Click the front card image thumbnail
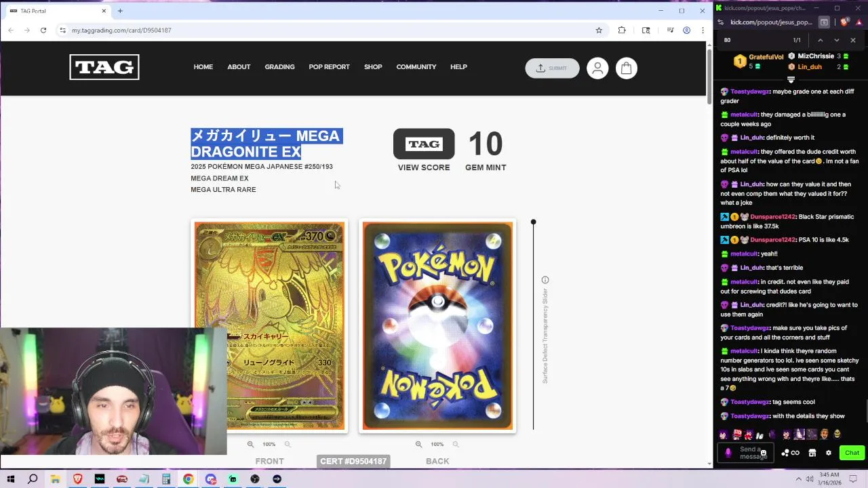The width and height of the screenshot is (868, 488). [x=269, y=325]
